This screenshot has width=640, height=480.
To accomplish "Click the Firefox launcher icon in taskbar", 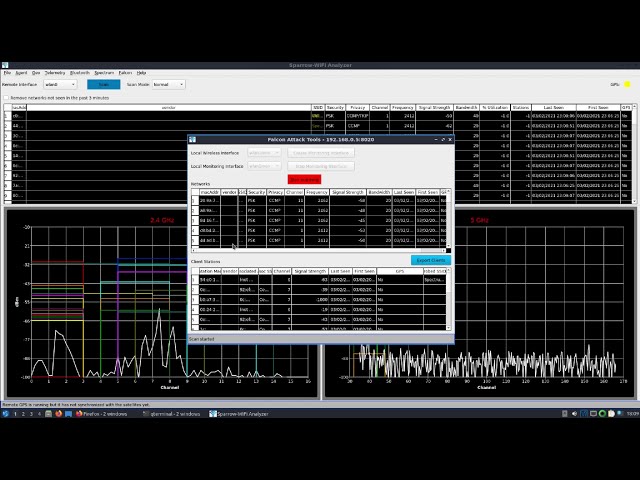I will pyautogui.click(x=58, y=414).
